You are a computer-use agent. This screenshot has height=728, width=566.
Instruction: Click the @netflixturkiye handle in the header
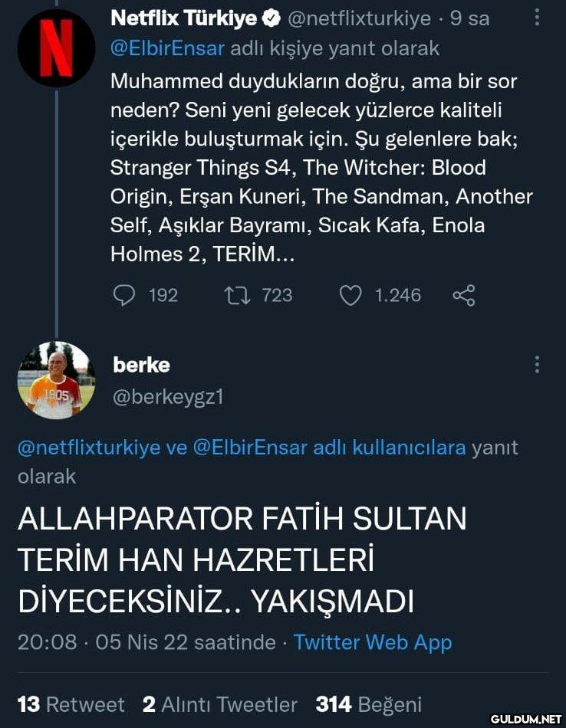click(359, 18)
